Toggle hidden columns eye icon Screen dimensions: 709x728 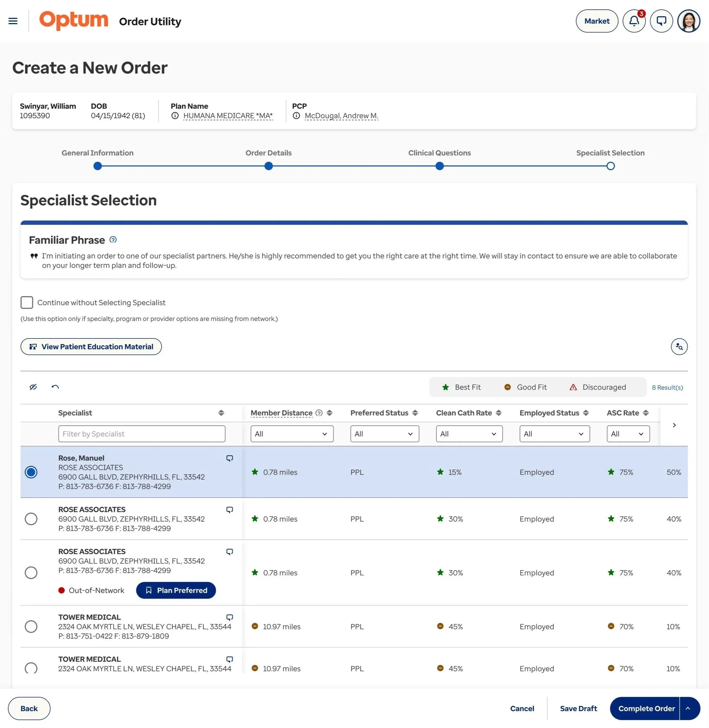pos(33,388)
